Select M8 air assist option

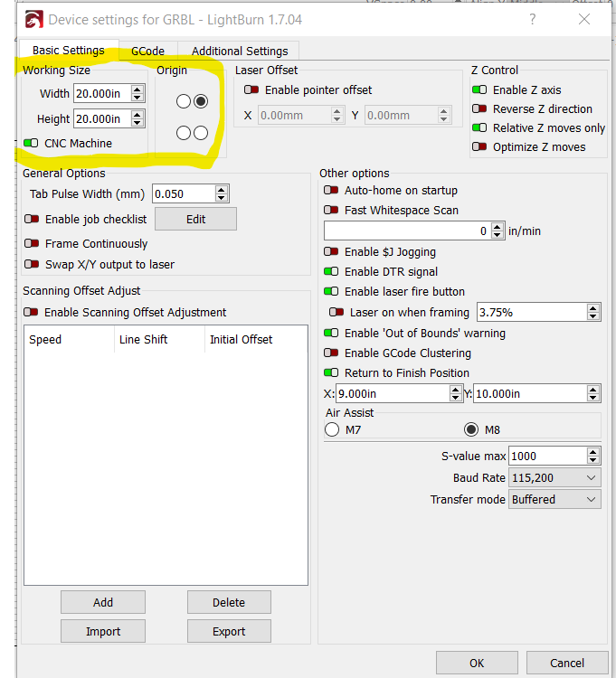coord(471,429)
